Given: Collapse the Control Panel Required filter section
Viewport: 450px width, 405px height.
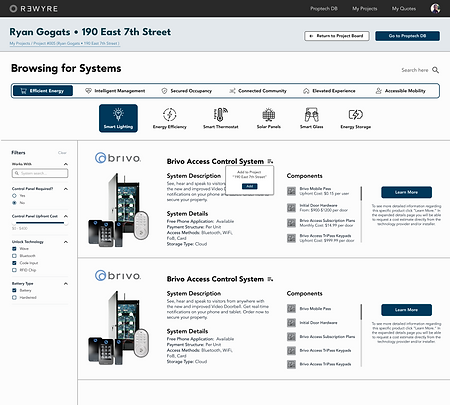Looking at the screenshot, I should (x=66, y=189).
